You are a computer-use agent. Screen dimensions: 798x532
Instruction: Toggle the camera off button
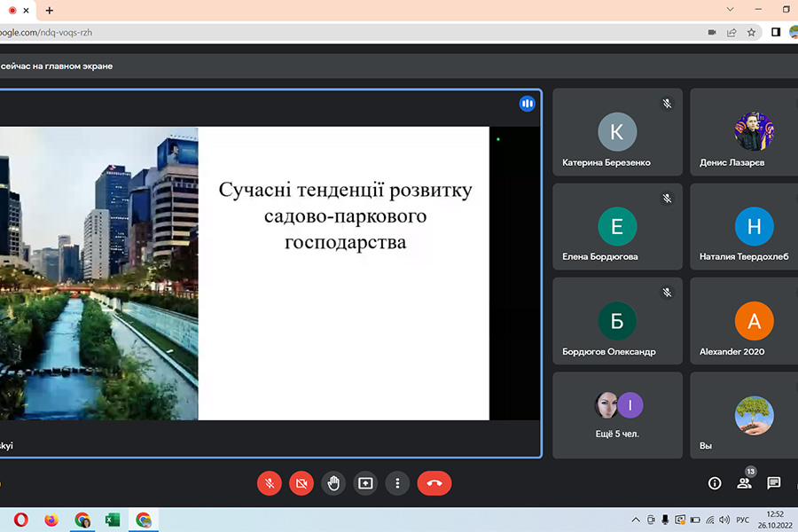coord(301,483)
